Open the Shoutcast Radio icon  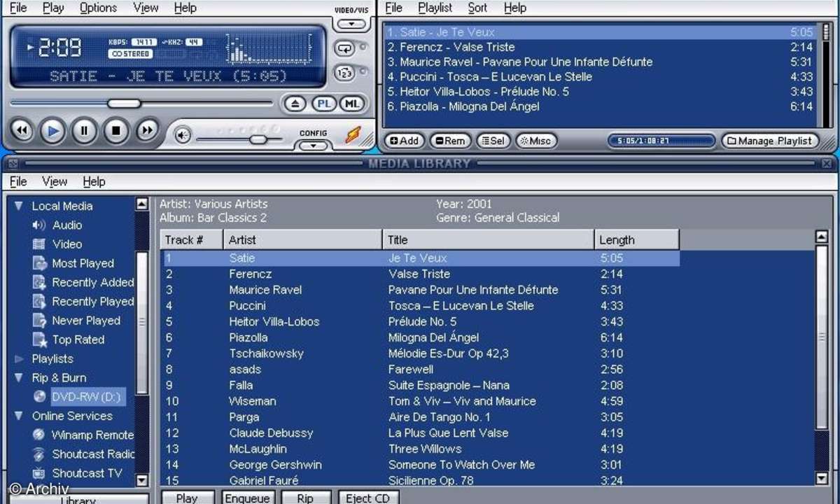pyautogui.click(x=39, y=454)
